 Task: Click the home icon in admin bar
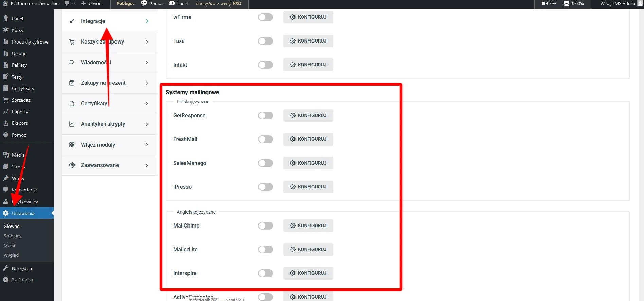pyautogui.click(x=5, y=3)
